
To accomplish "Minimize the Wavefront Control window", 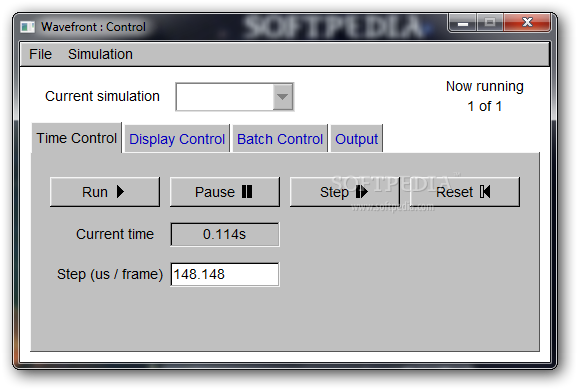I will pos(463,23).
